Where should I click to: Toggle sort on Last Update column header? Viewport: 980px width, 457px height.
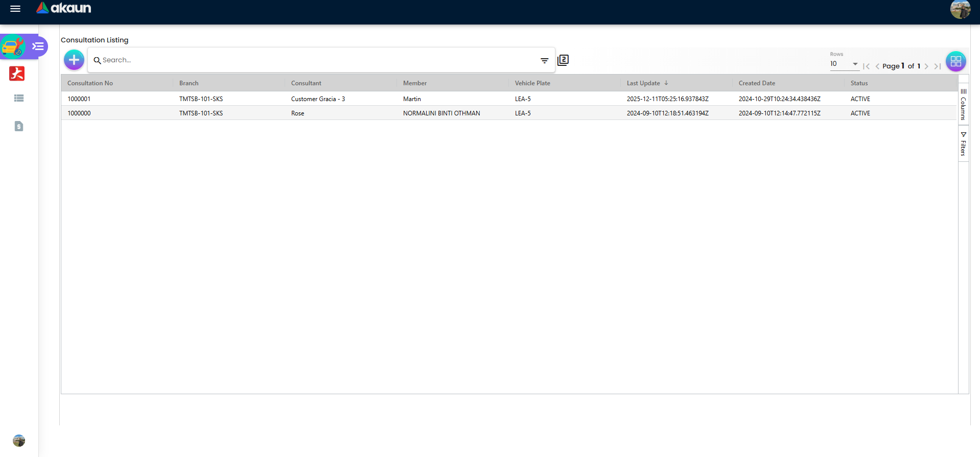(643, 83)
